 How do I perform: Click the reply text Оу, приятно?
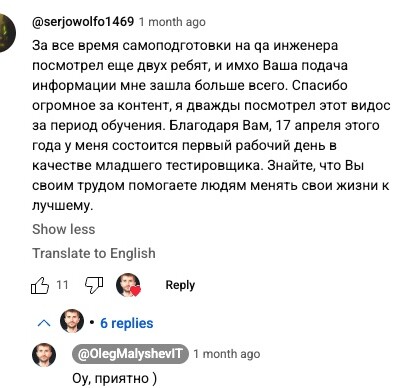click(x=114, y=378)
